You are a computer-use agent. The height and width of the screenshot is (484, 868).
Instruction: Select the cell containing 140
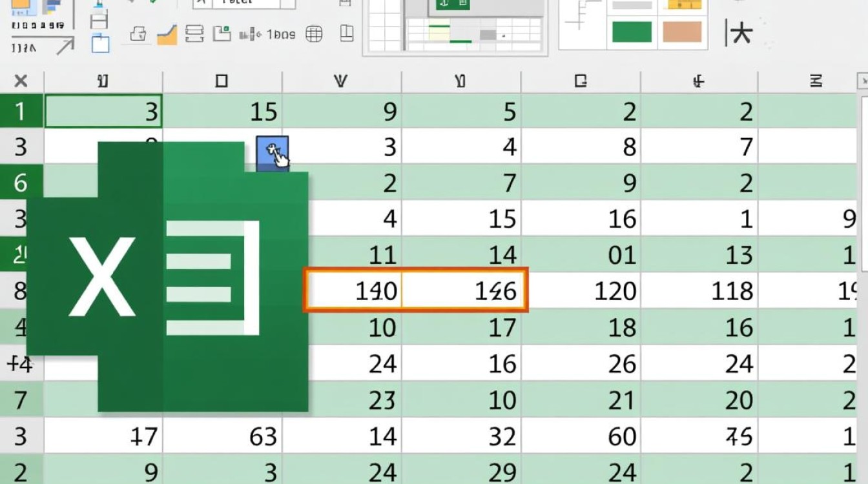353,291
